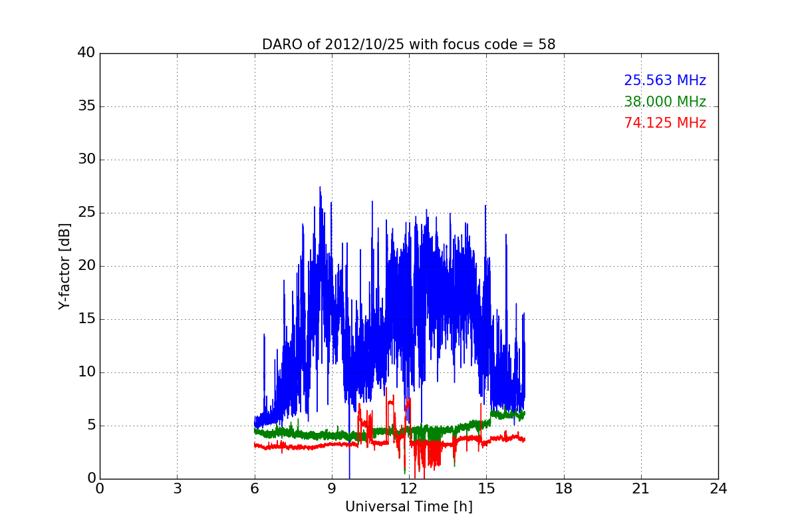This screenshot has width=798, height=532.
Task: Click x-axis tick label 6
Action: click(x=255, y=489)
